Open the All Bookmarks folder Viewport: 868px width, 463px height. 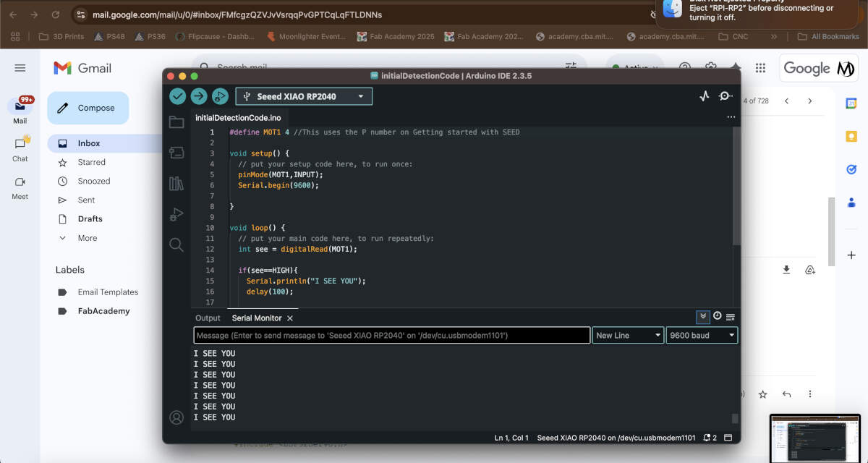point(828,36)
